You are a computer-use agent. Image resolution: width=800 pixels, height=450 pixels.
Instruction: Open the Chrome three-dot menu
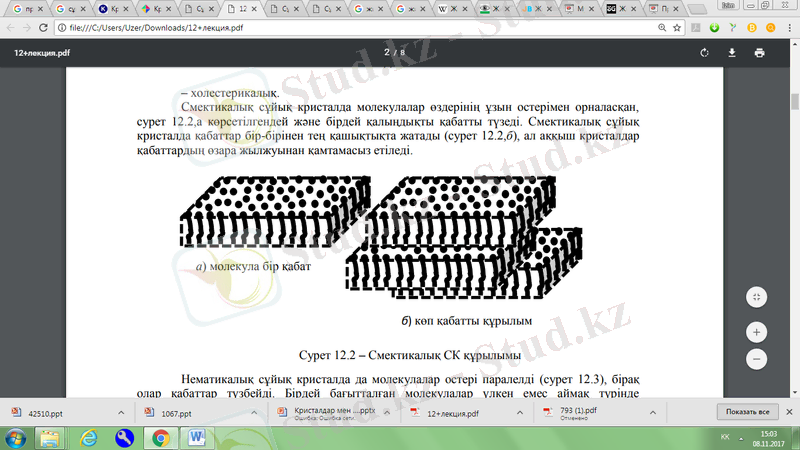[789, 28]
